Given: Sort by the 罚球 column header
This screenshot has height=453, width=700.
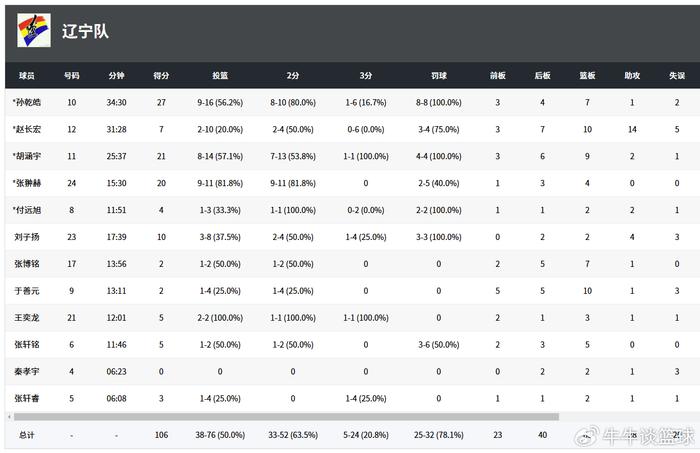Looking at the screenshot, I should coord(438,75).
